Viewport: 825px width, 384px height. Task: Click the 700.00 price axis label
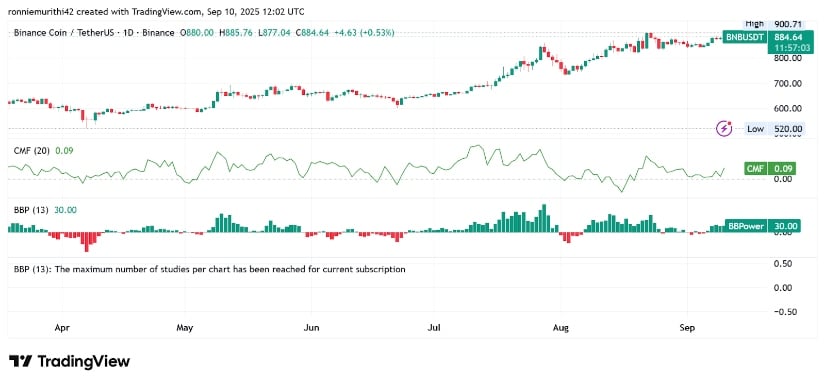pos(787,83)
